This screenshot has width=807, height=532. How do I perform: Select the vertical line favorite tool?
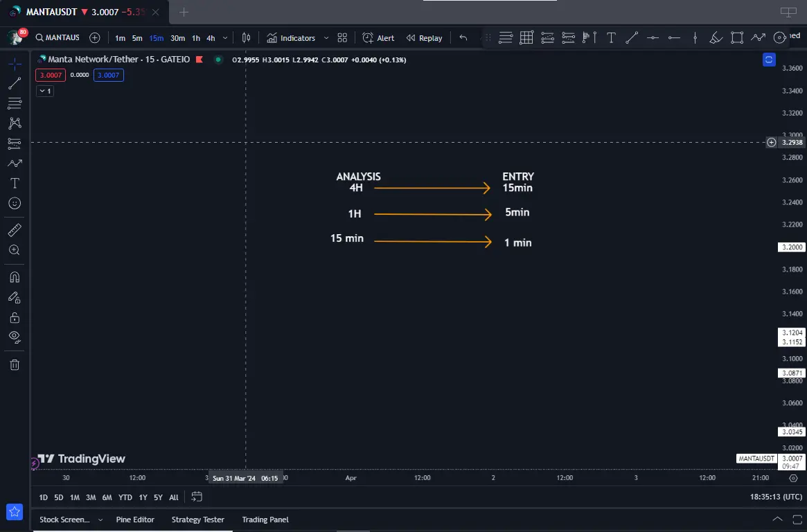point(695,37)
